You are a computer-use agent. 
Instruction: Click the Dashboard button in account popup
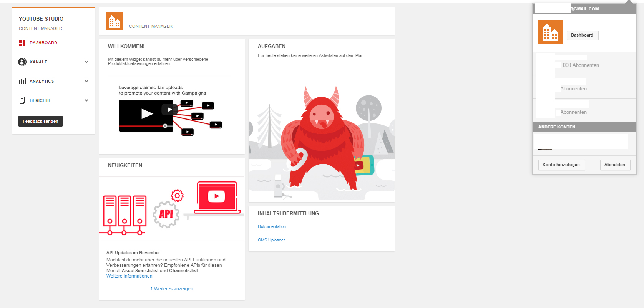(582, 35)
